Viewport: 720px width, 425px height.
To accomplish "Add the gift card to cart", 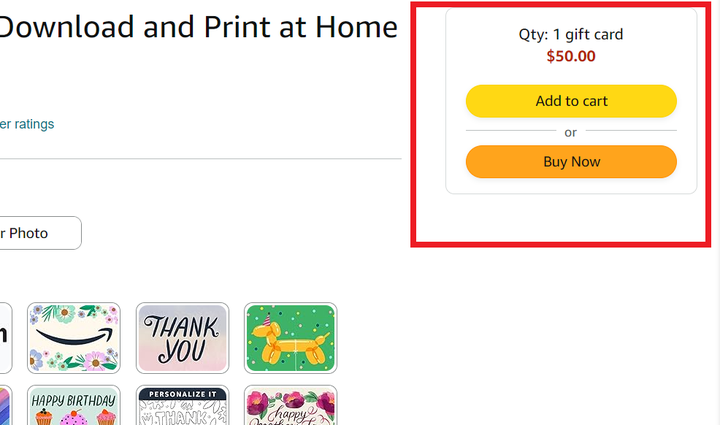I will point(571,101).
